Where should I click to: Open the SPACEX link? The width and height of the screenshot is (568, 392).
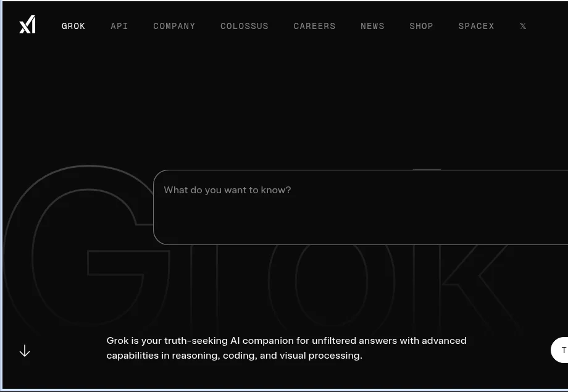pyautogui.click(x=476, y=26)
